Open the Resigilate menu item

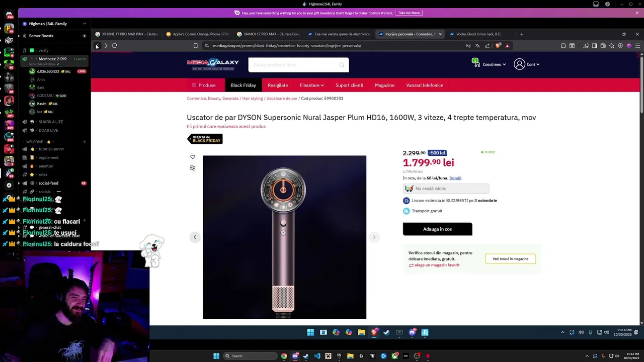pos(278,85)
